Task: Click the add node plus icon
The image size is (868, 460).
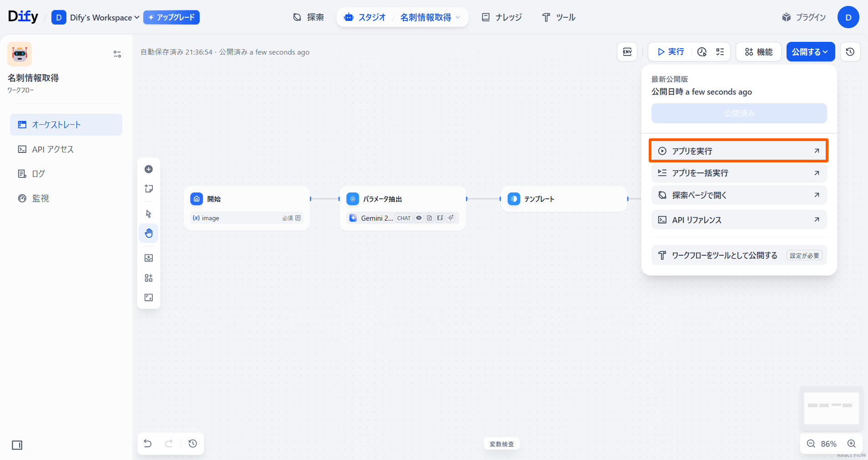Action: (148, 169)
